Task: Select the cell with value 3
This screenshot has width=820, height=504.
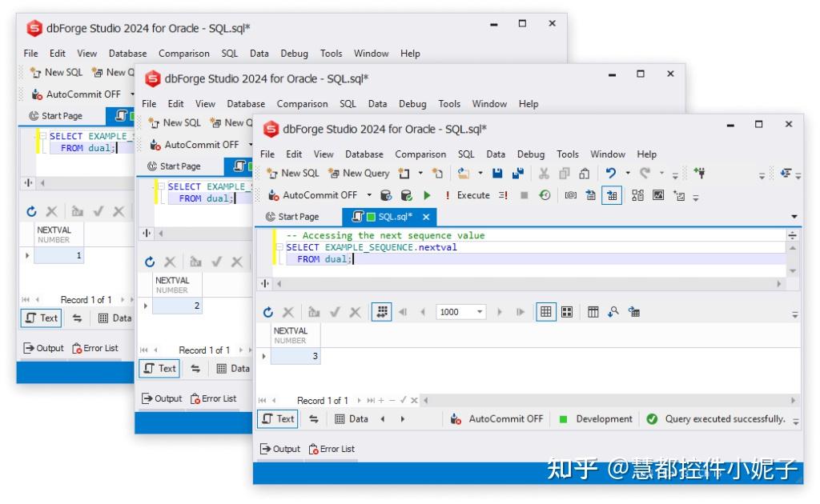Action: point(295,356)
